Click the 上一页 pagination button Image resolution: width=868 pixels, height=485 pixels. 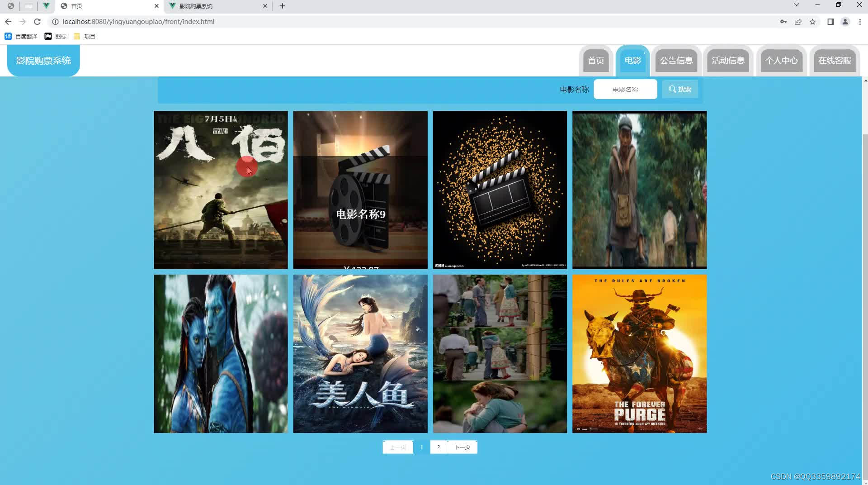point(398,447)
